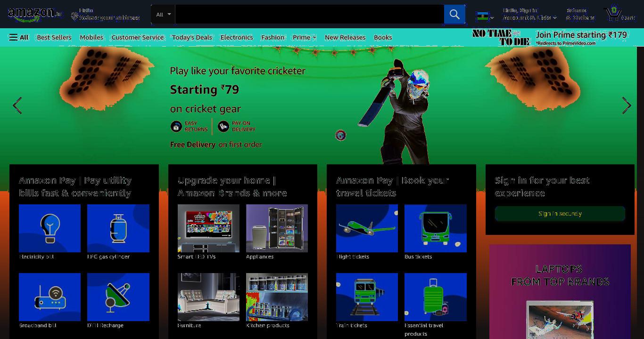Open the Furniture thumbnail
The height and width of the screenshot is (339, 644).
click(x=208, y=297)
